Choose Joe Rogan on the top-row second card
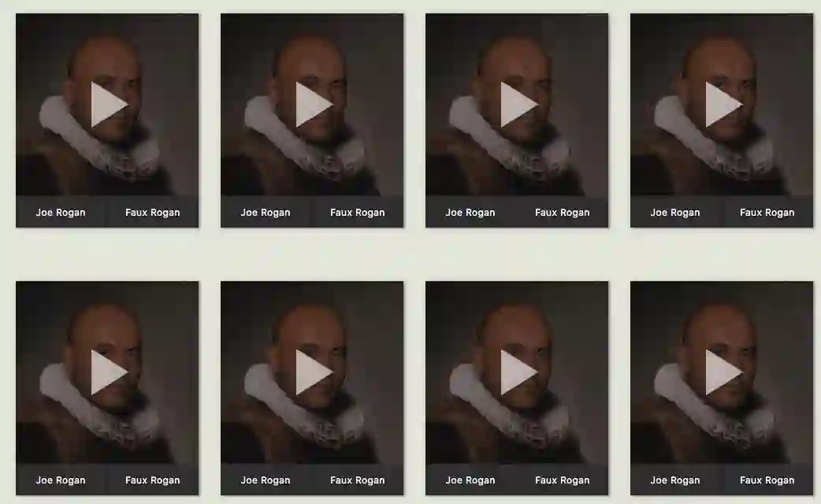 [x=266, y=213]
